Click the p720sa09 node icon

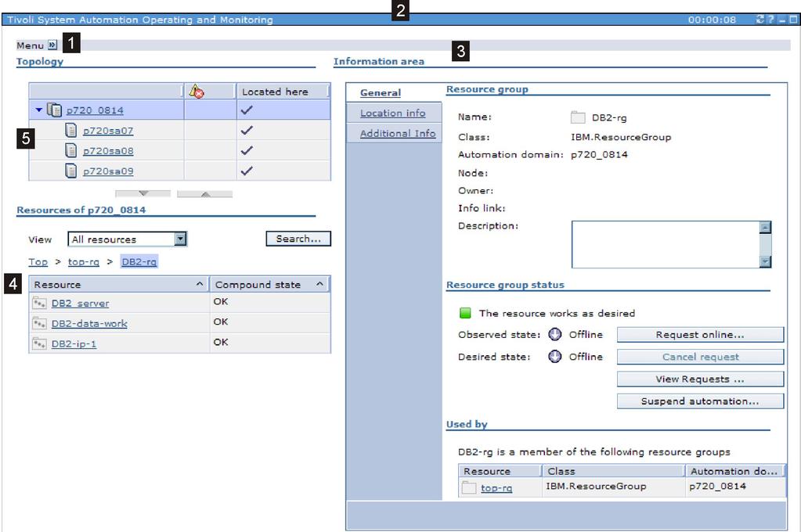click(x=71, y=171)
